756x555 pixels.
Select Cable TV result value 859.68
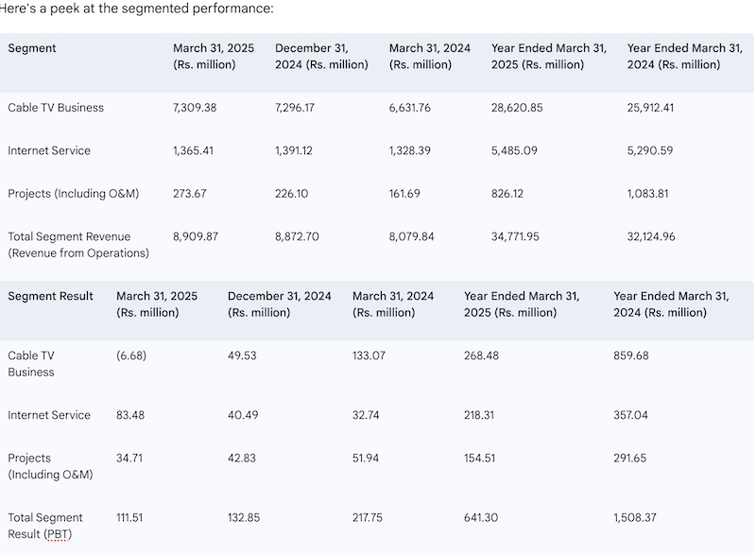[x=631, y=356]
